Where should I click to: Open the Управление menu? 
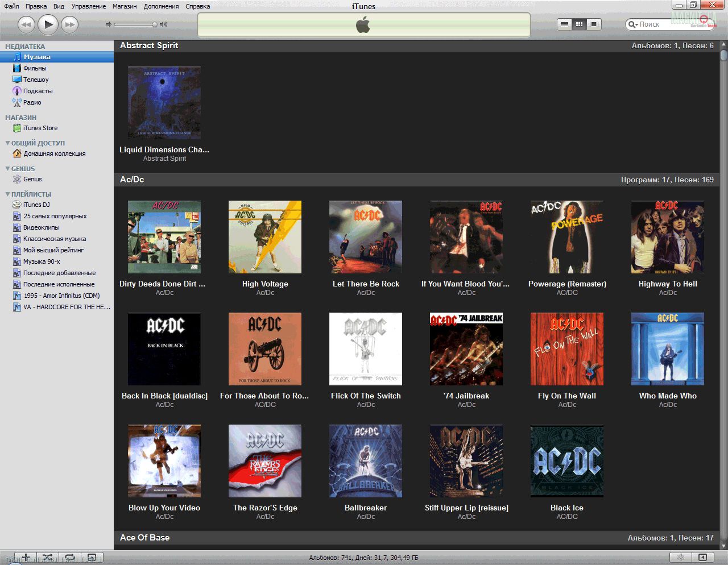click(89, 6)
